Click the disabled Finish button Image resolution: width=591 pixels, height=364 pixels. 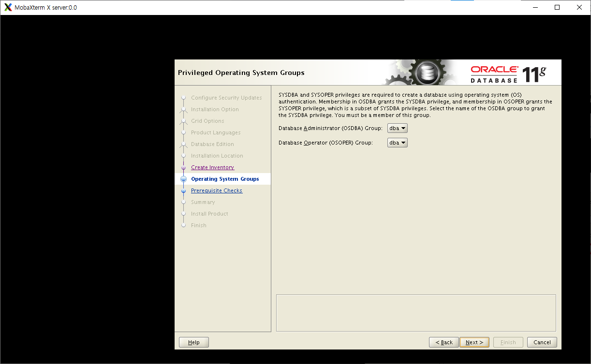(x=508, y=342)
